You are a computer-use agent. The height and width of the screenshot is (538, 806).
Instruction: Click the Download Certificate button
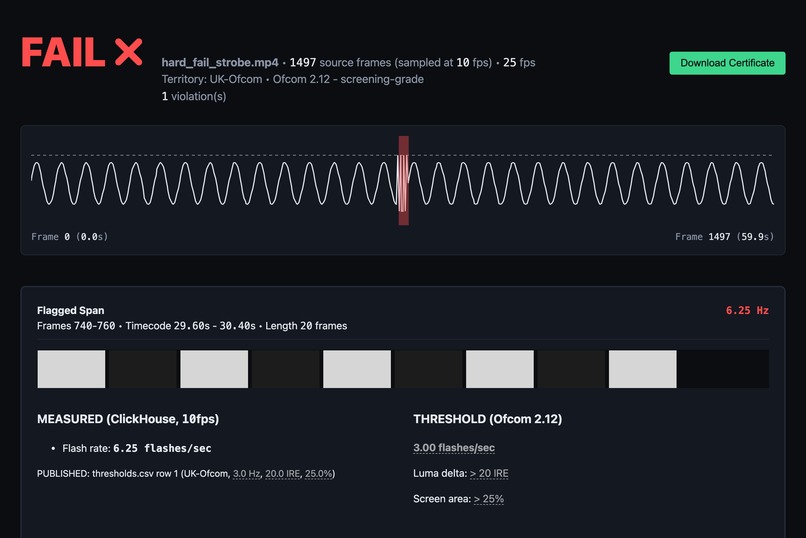click(727, 63)
